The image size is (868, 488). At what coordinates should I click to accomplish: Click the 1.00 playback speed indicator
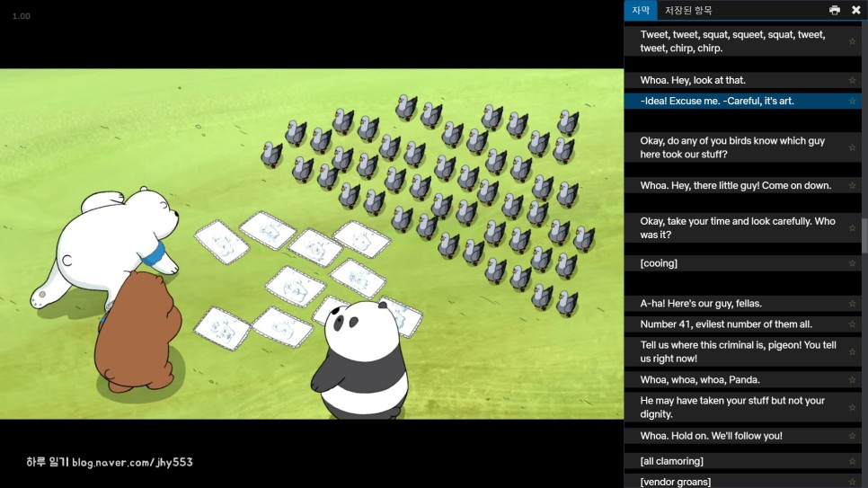tap(21, 16)
